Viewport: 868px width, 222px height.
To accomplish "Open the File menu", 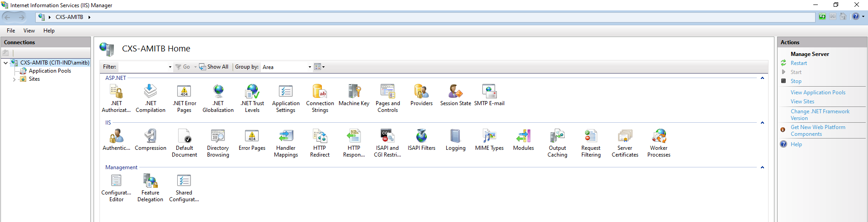I will pyautogui.click(x=11, y=31).
